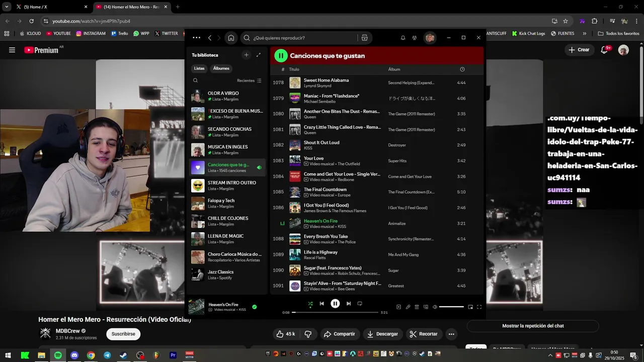Show lyrics with microphone icon

pyautogui.click(x=408, y=307)
